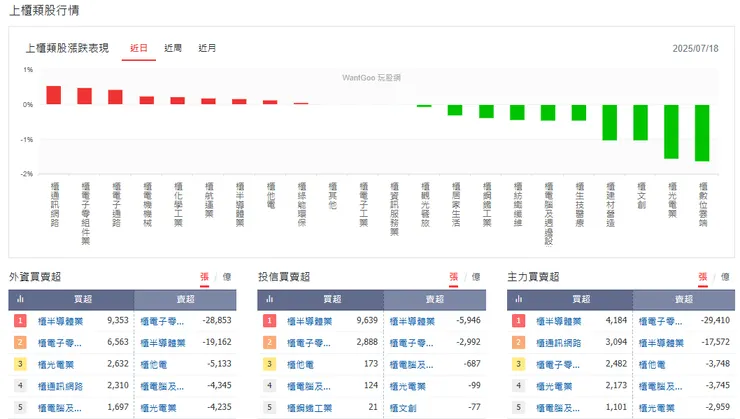740x419 pixels.
Task: Click 賣超 header in 投信買賣超 table
Action: 435,299
